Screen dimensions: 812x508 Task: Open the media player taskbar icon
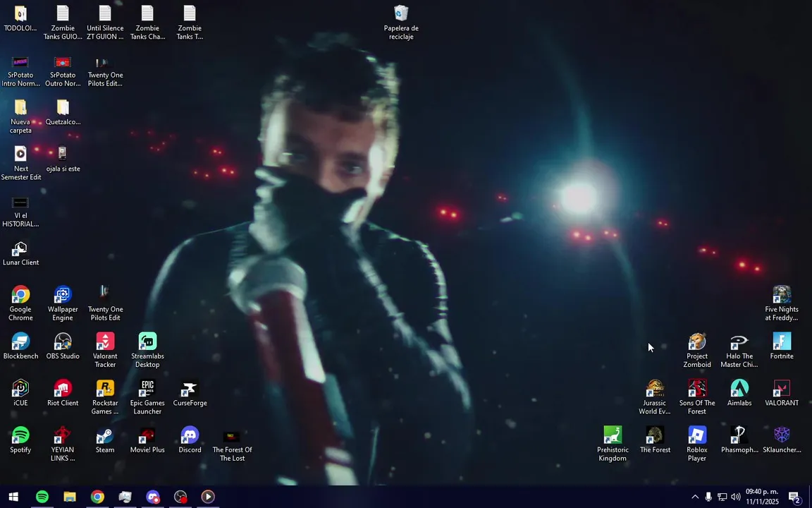click(x=208, y=497)
